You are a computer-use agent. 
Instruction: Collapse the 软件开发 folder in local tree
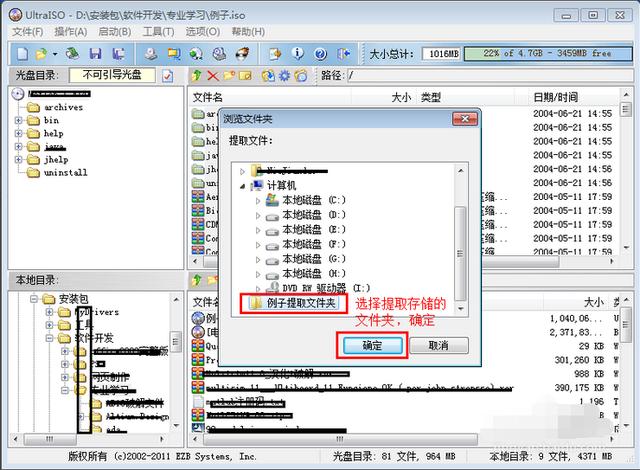pyautogui.click(x=49, y=338)
